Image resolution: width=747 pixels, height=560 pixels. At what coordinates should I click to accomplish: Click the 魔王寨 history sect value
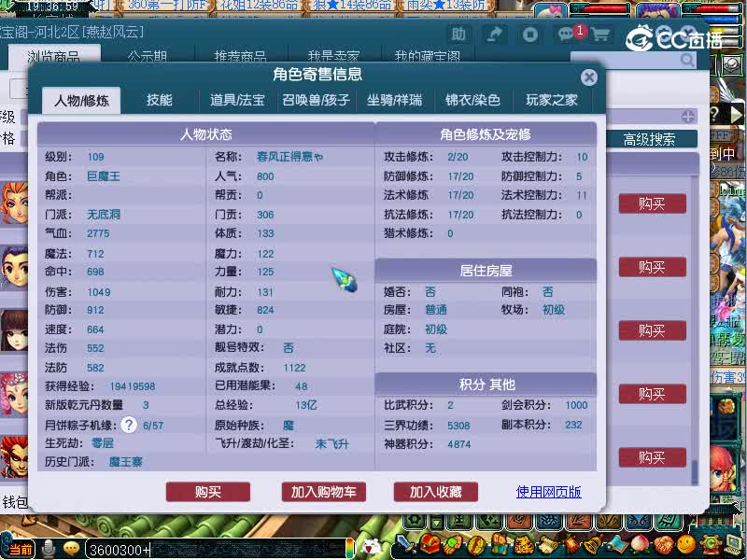click(x=126, y=461)
